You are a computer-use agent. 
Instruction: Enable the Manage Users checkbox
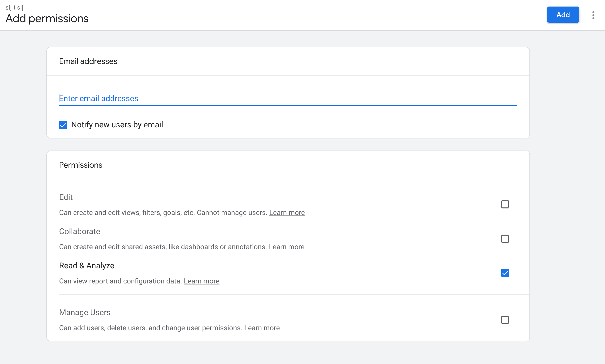point(505,320)
